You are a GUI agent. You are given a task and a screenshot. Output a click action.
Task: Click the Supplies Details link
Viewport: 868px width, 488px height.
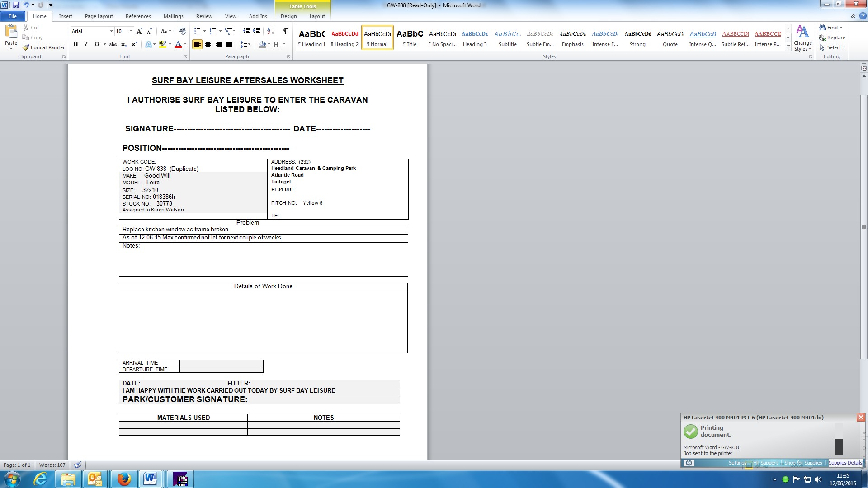pyautogui.click(x=845, y=463)
